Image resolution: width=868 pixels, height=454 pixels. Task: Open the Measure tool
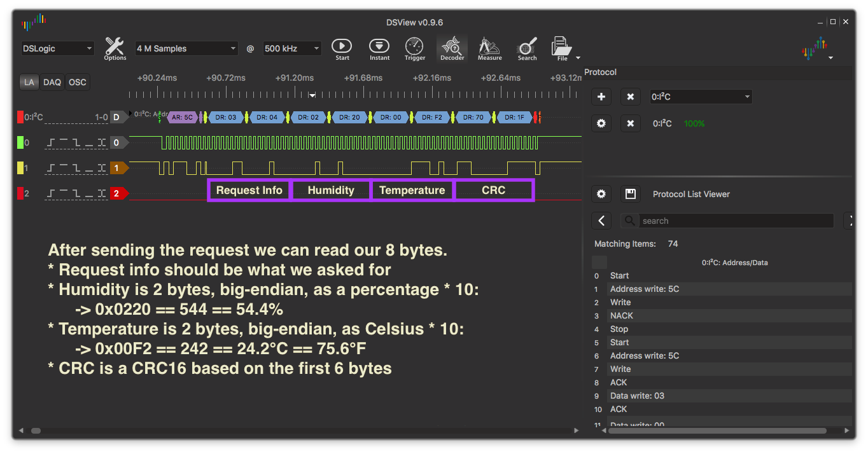pos(489,48)
